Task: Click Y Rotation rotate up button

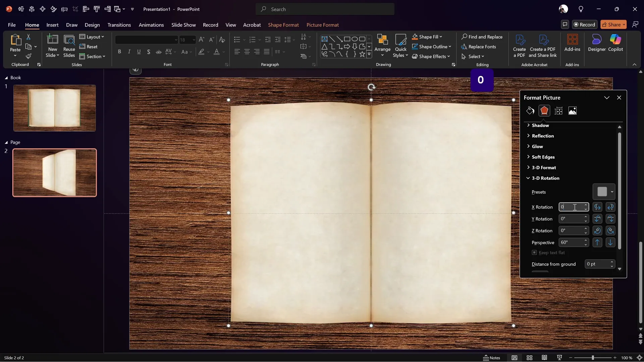Action: pyautogui.click(x=597, y=219)
